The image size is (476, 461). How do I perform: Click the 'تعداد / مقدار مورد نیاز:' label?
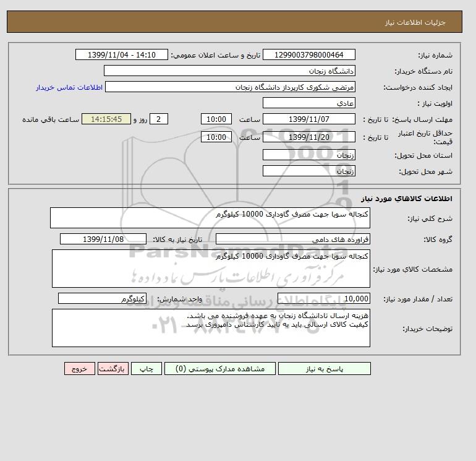pos(418,299)
